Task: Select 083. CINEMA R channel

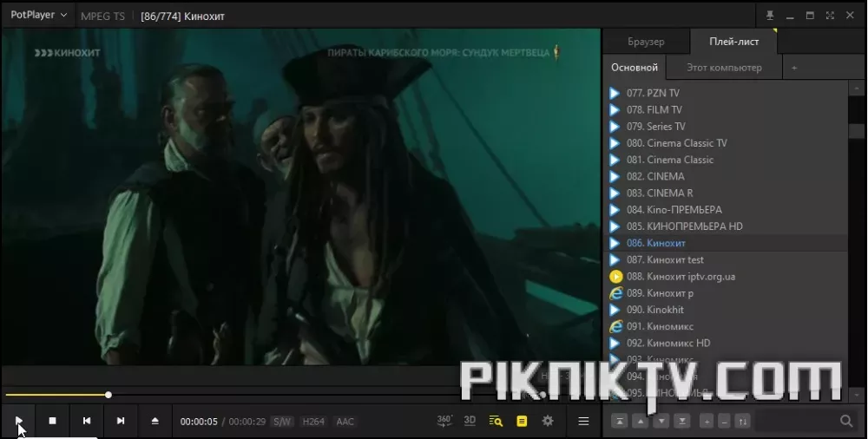Action: [725, 193]
